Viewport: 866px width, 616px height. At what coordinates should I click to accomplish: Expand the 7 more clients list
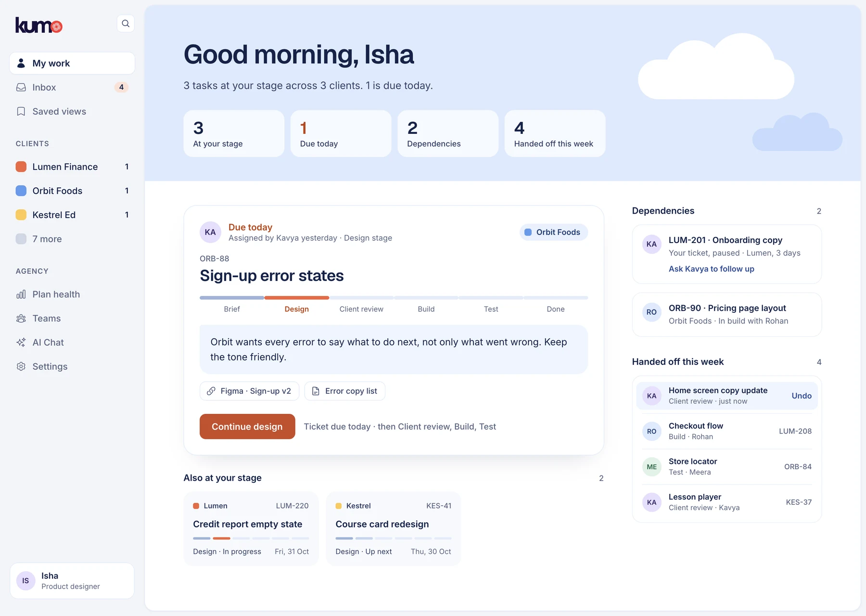(x=72, y=239)
